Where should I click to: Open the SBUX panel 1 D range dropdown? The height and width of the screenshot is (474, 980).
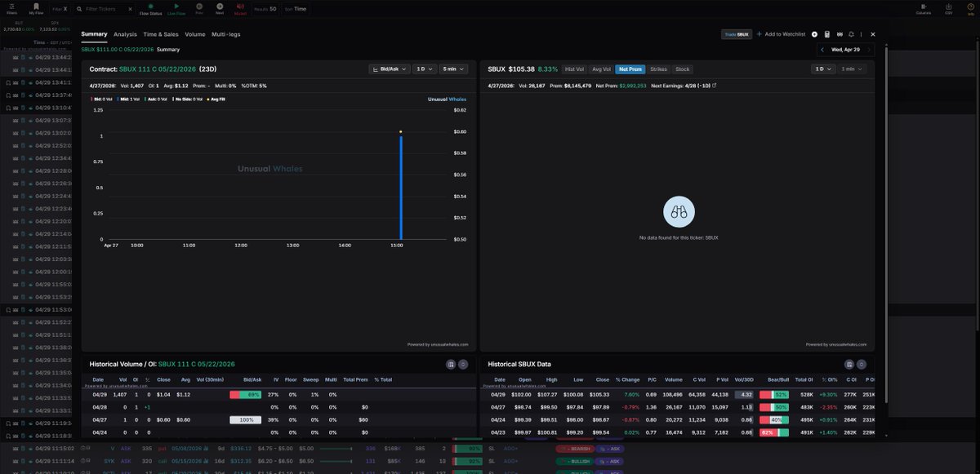(x=822, y=69)
